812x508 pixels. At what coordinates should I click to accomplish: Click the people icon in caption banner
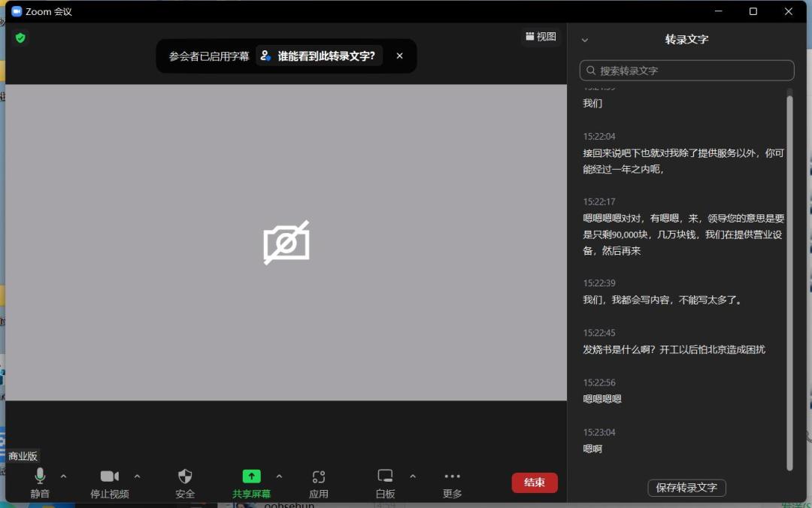[x=265, y=56]
